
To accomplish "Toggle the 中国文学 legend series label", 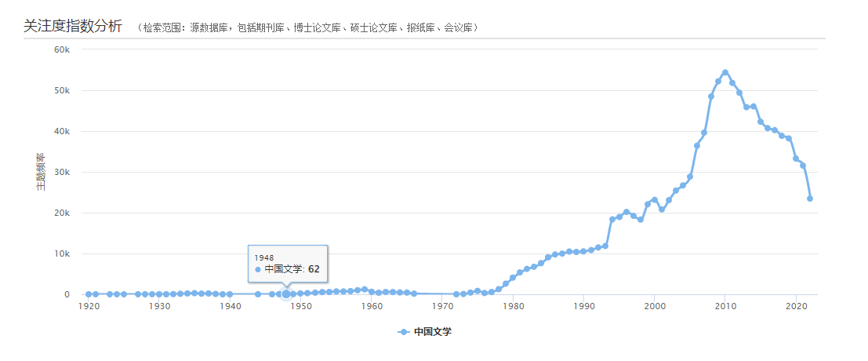I will click(x=433, y=332).
